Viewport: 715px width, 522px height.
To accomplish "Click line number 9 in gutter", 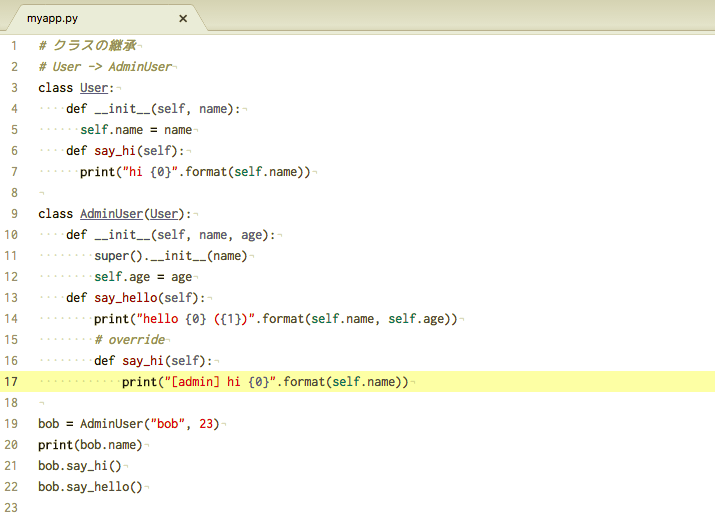I will [x=14, y=213].
